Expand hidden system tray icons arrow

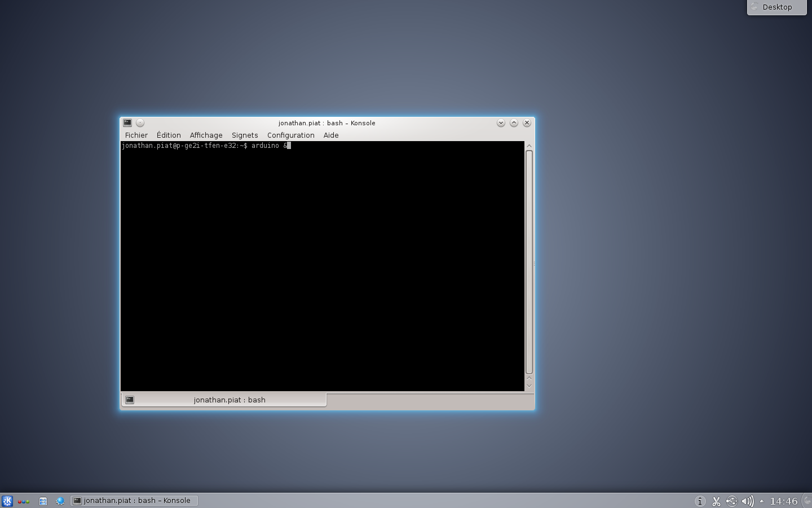[762, 501]
